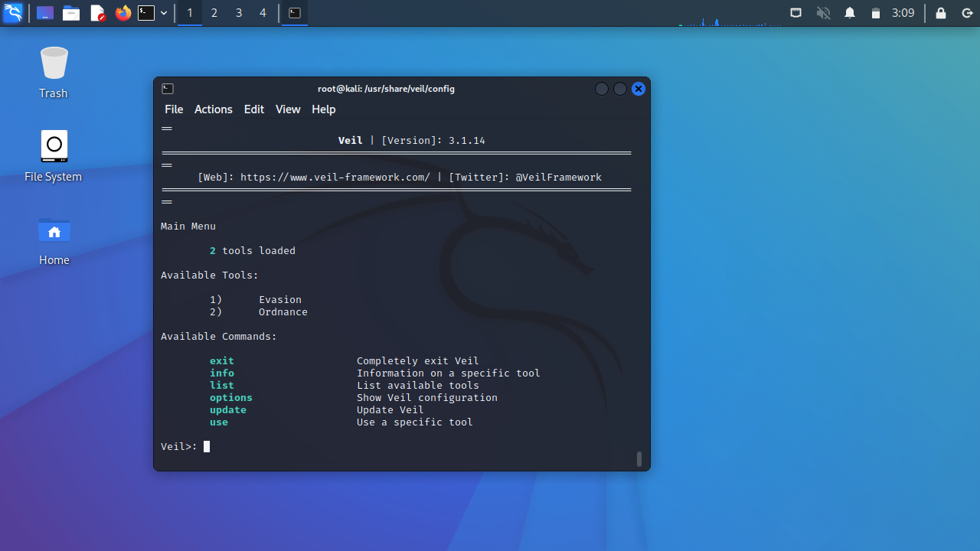
Task: Switch to workspace 4
Action: click(x=263, y=13)
